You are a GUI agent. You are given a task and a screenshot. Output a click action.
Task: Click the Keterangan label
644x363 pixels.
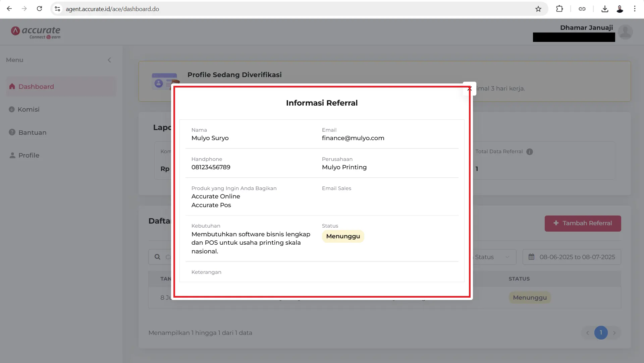(206, 272)
